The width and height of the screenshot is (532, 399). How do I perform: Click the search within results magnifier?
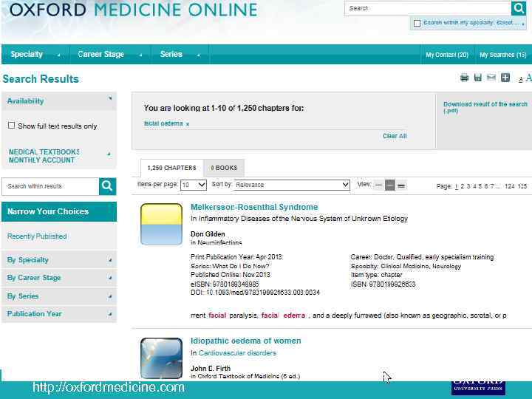point(107,186)
